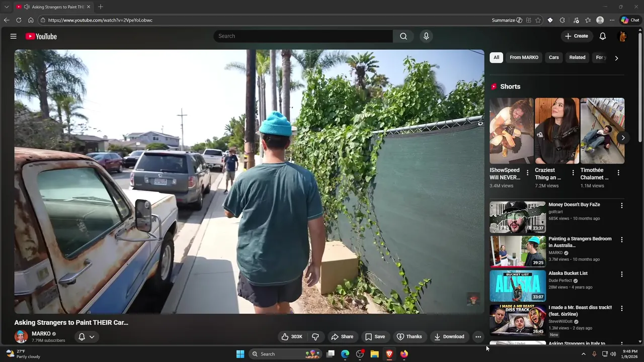Click the Create button
The height and width of the screenshot is (362, 644).
click(x=577, y=36)
